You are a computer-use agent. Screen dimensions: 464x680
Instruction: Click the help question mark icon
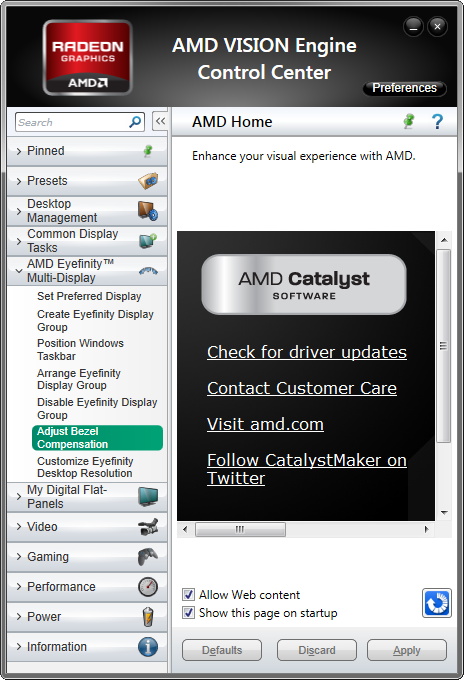[x=437, y=122]
